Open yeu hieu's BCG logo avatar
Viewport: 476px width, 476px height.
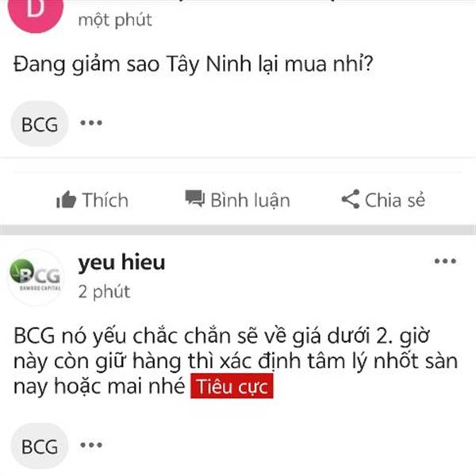(x=36, y=277)
